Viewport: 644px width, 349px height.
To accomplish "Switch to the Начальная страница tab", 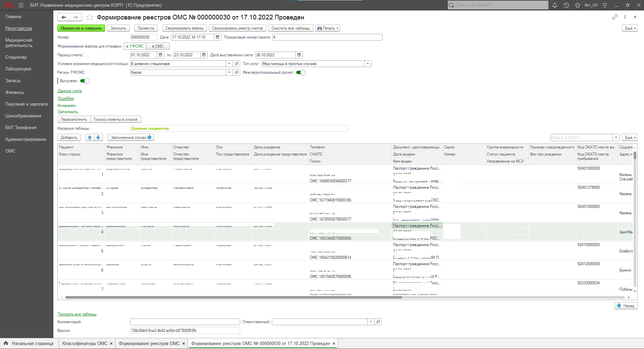I will coord(33,344).
